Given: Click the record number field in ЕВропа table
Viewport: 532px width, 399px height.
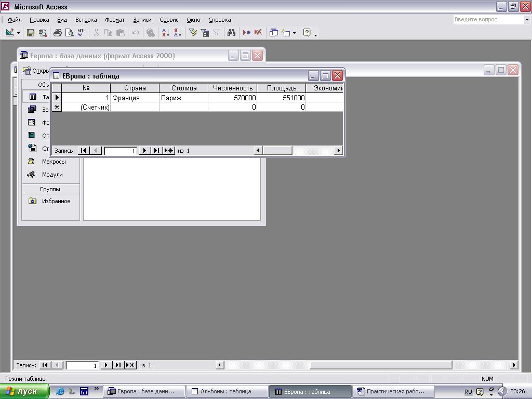Looking at the screenshot, I should [121, 151].
